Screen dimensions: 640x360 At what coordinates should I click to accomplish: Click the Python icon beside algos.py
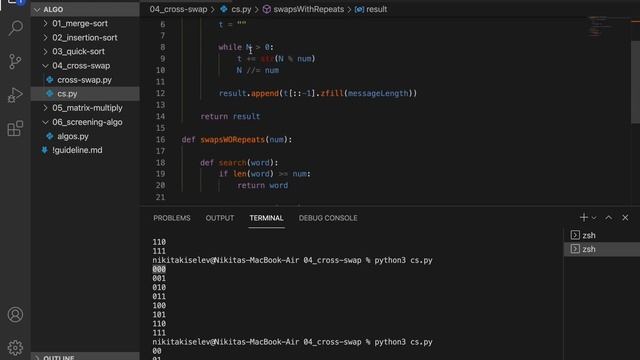tap(50, 136)
